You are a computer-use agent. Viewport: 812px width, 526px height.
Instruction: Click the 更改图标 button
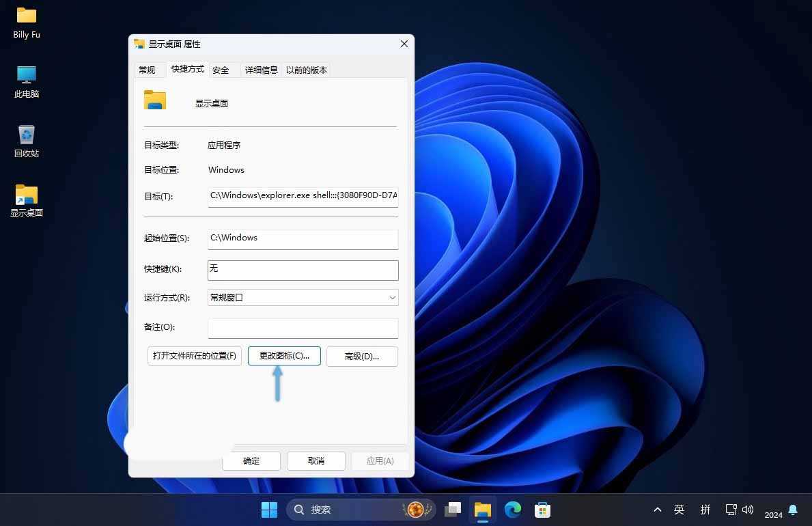(283, 356)
